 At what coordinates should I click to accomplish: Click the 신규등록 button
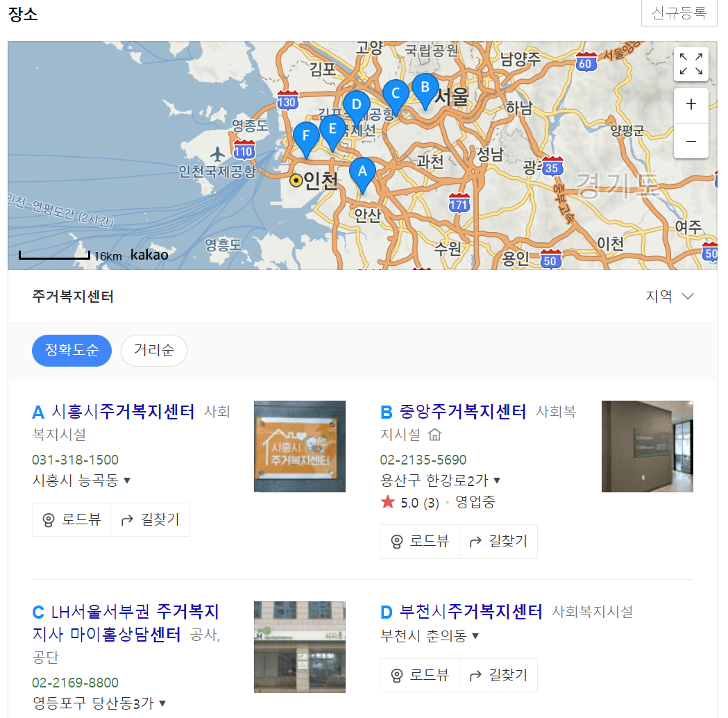679,13
